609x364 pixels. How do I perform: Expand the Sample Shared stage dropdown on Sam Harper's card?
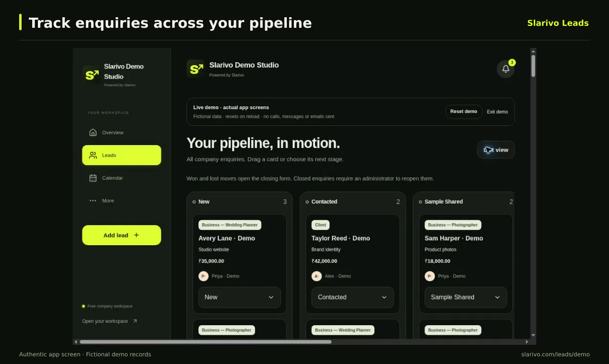pyautogui.click(x=466, y=297)
